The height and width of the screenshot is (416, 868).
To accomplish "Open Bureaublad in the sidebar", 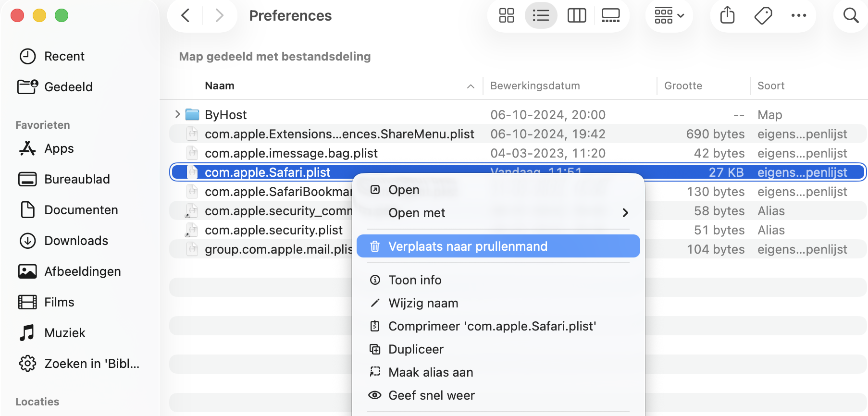I will click(x=64, y=179).
